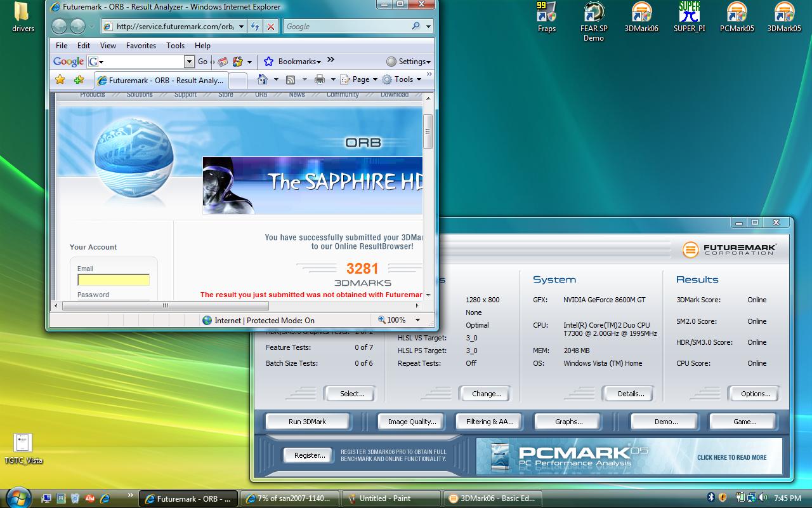Screen dimensions: 812x508
Task: Open the Page menu dropdown
Action: click(x=359, y=79)
